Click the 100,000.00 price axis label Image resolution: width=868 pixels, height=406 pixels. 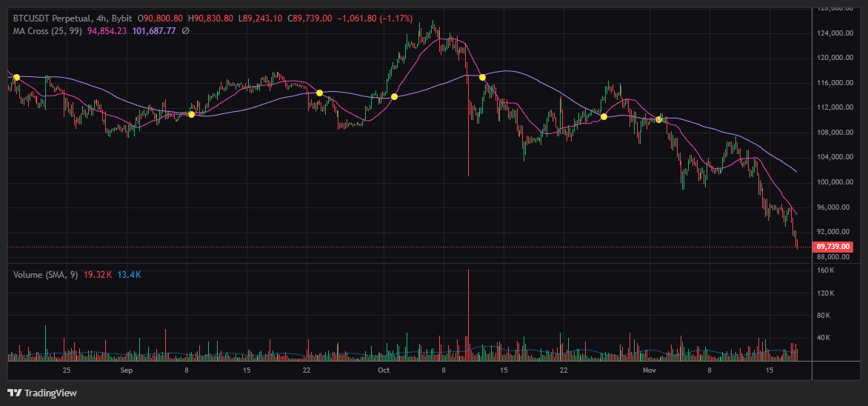832,182
